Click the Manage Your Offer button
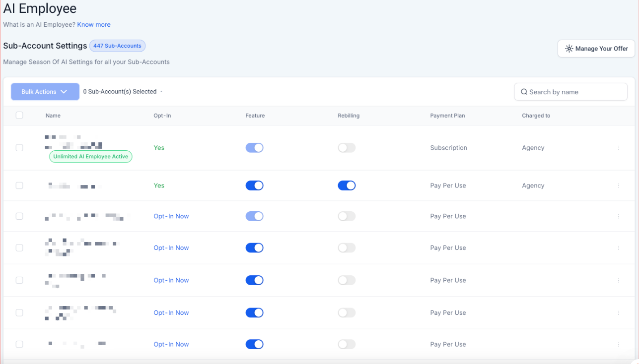The image size is (639, 364). coord(596,49)
